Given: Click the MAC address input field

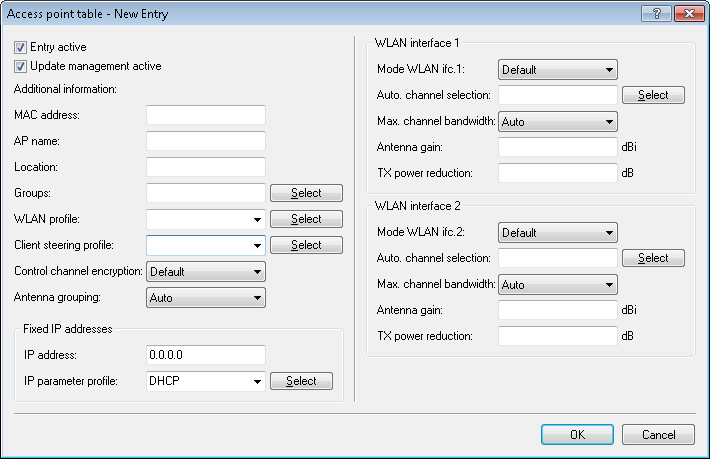Looking at the screenshot, I should [x=205, y=115].
